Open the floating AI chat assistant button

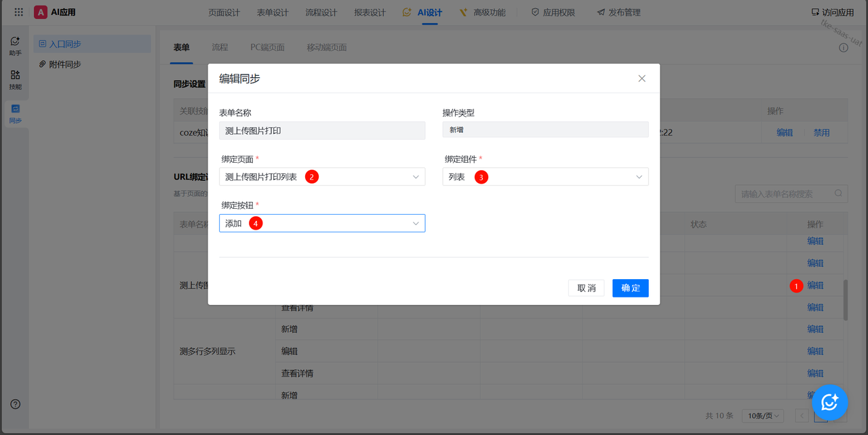(x=829, y=402)
